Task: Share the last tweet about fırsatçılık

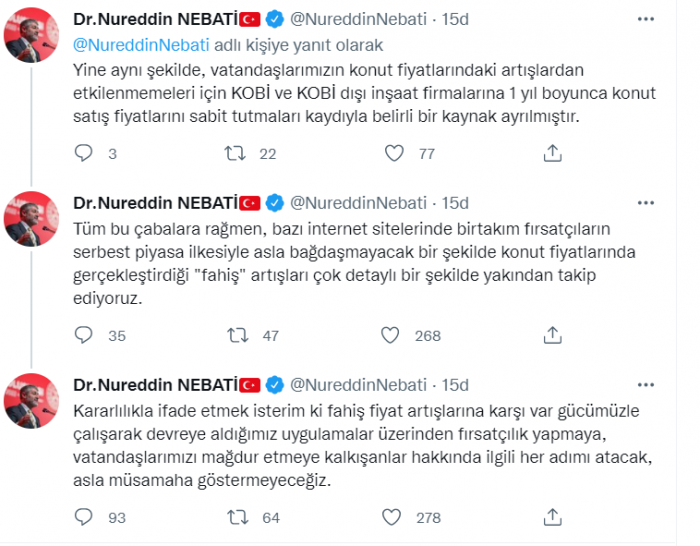Action: tap(552, 518)
